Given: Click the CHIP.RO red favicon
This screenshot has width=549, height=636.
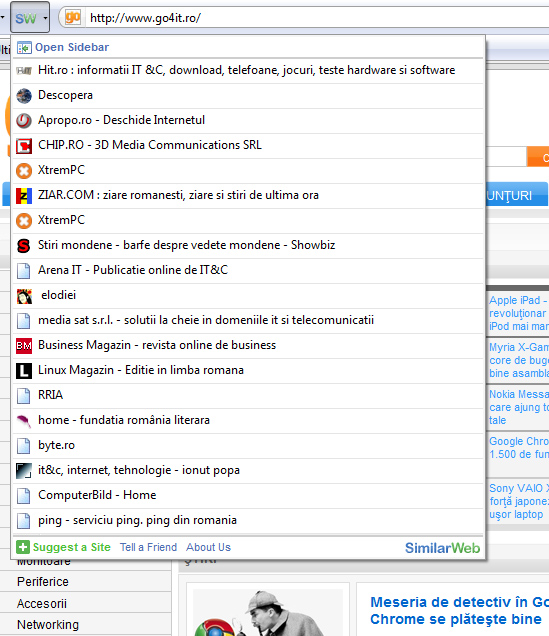Looking at the screenshot, I should tap(24, 146).
